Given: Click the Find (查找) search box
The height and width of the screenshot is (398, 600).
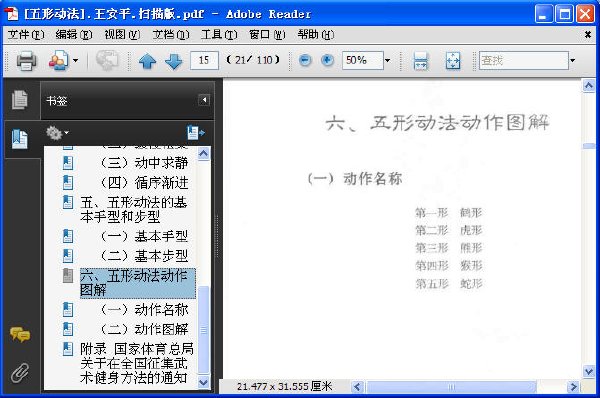Looking at the screenshot, I should pyautogui.click(x=523, y=60).
